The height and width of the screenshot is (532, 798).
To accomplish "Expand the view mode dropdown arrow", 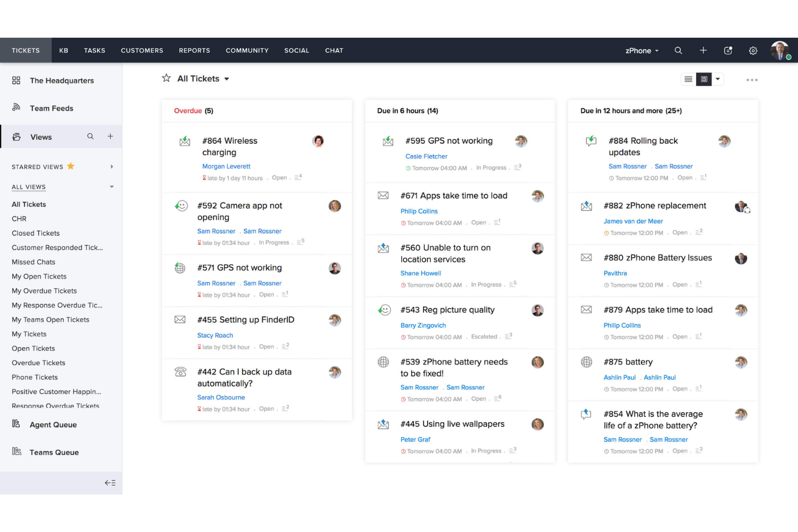I will click(x=718, y=79).
